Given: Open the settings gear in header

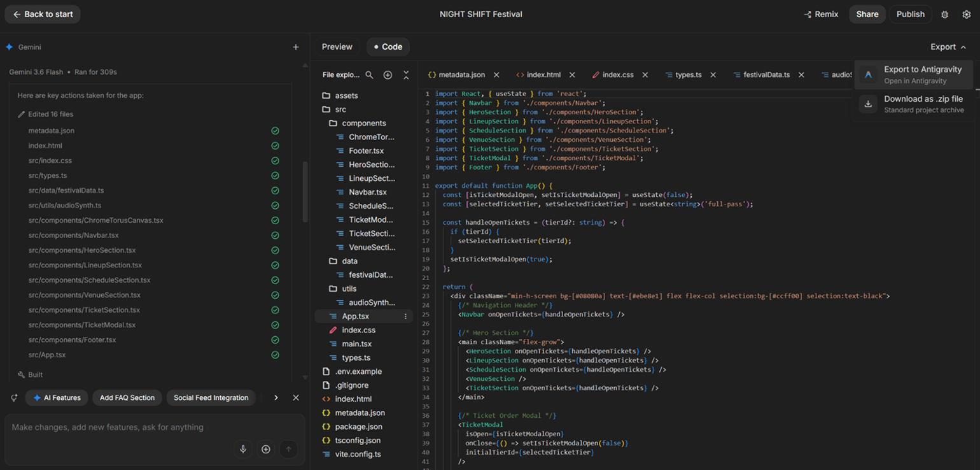Looking at the screenshot, I should [x=966, y=15].
